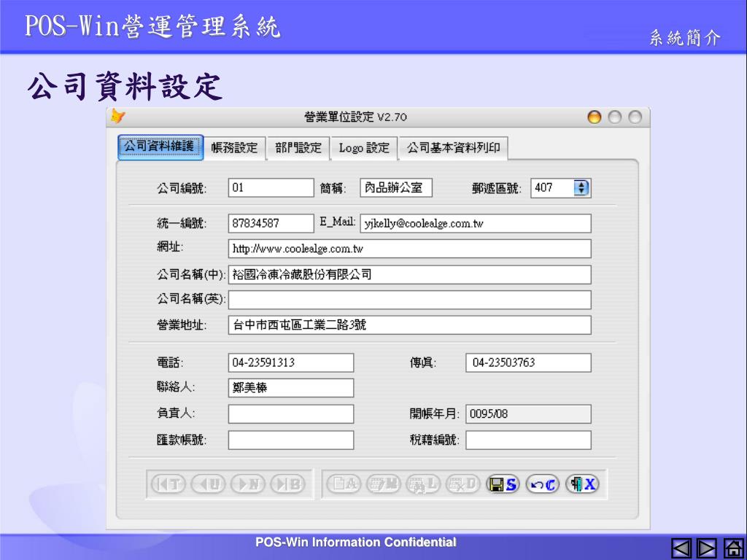Click the 網址 field with http URL

coord(410,249)
